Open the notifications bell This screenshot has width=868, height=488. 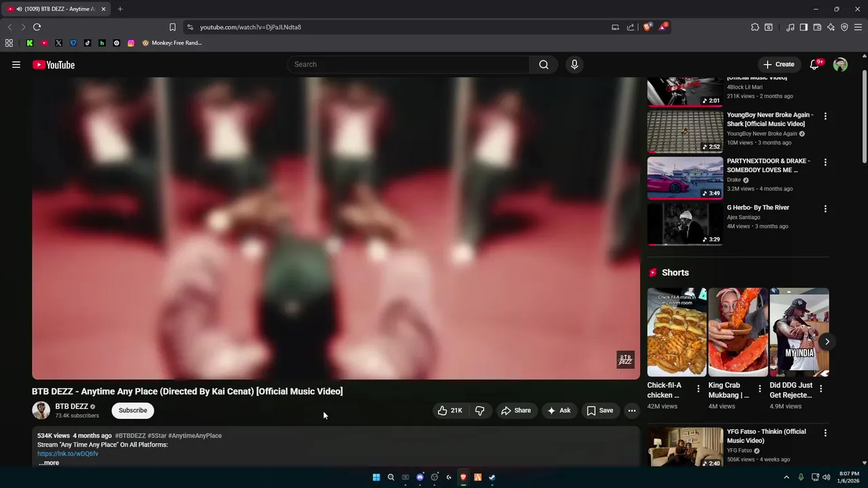point(816,64)
